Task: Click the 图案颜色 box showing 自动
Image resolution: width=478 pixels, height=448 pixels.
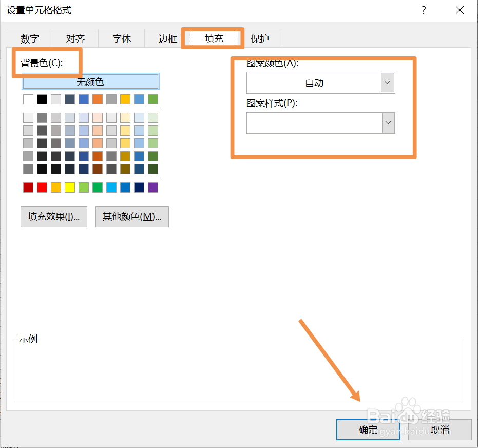Action: click(321, 83)
